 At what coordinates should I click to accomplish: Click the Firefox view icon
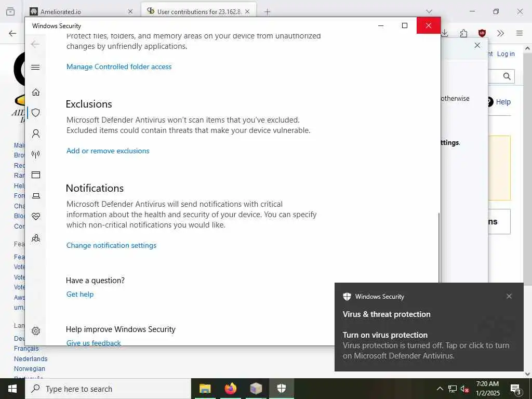coord(10,11)
